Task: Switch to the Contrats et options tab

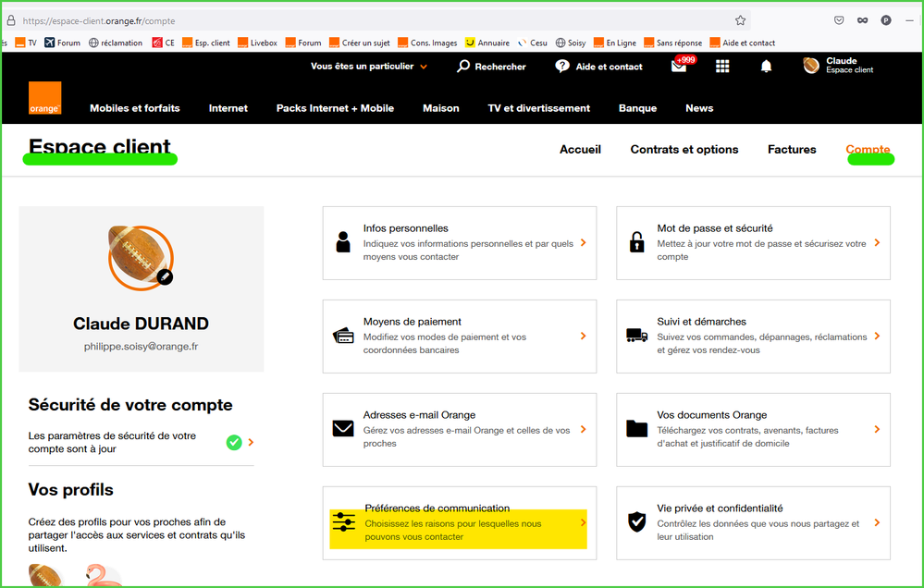Action: [684, 149]
